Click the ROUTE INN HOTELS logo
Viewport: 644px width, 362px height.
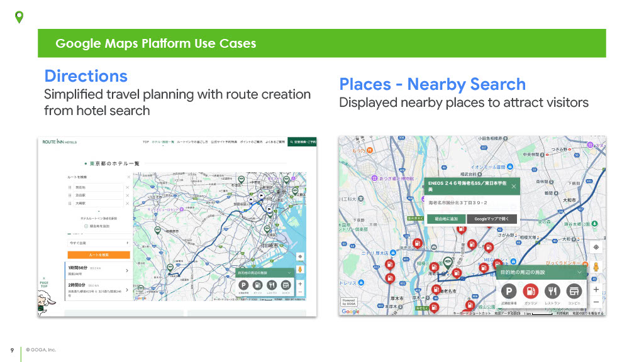(x=60, y=142)
